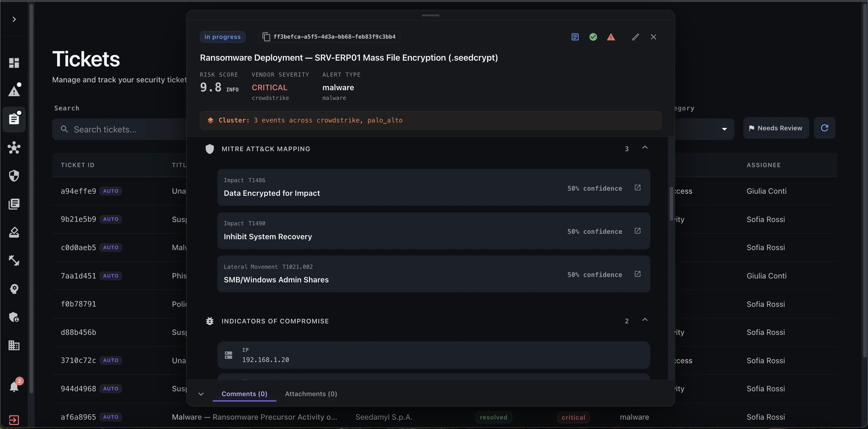This screenshot has width=868, height=429.
Task: Click the logout icon at sidebar bottom
Action: pyautogui.click(x=14, y=420)
